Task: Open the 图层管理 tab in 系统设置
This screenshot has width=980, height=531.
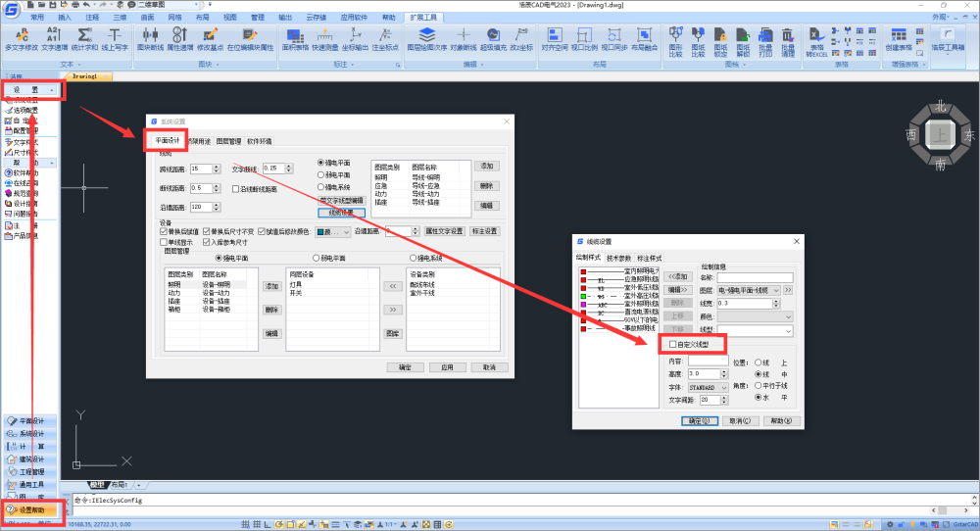Action: tap(228, 141)
